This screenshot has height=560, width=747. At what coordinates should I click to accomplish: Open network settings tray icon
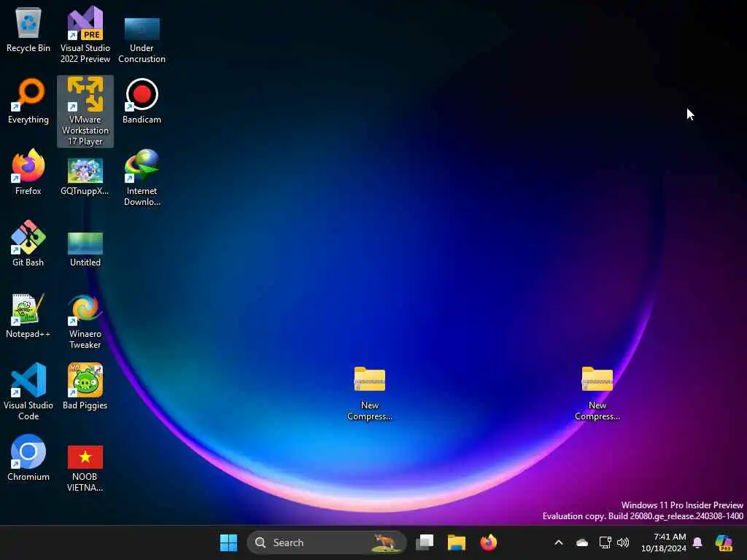click(605, 542)
